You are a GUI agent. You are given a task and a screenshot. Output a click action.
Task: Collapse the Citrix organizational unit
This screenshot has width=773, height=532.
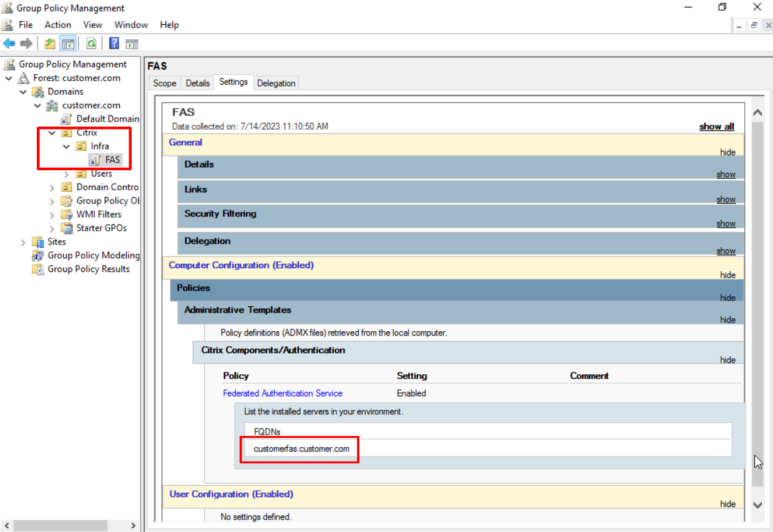click(x=52, y=133)
